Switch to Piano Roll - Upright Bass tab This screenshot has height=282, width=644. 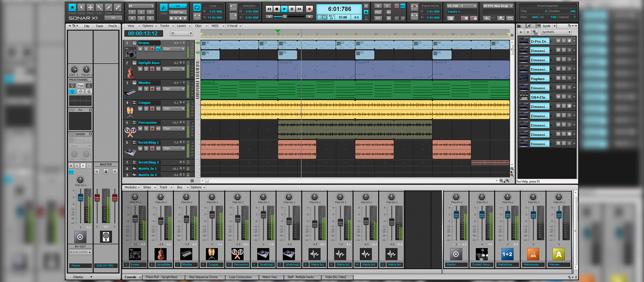161,277
